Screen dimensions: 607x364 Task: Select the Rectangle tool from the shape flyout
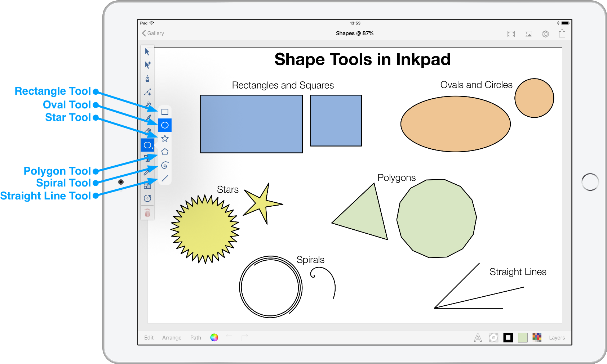pyautogui.click(x=165, y=112)
